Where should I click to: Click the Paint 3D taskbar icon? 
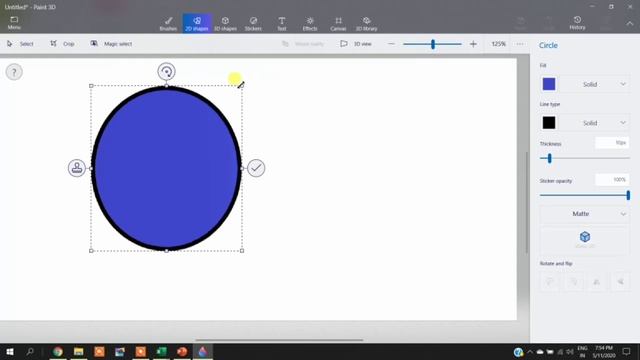[203, 351]
